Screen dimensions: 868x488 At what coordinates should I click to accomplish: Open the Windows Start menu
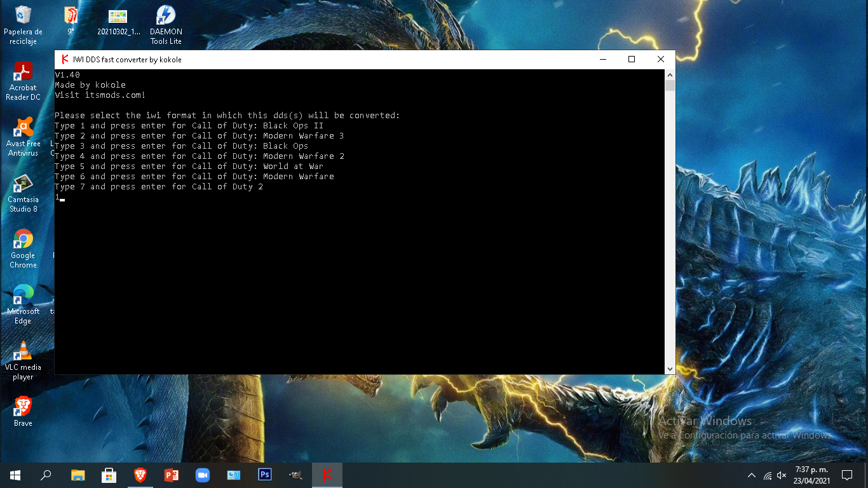pos(15,475)
